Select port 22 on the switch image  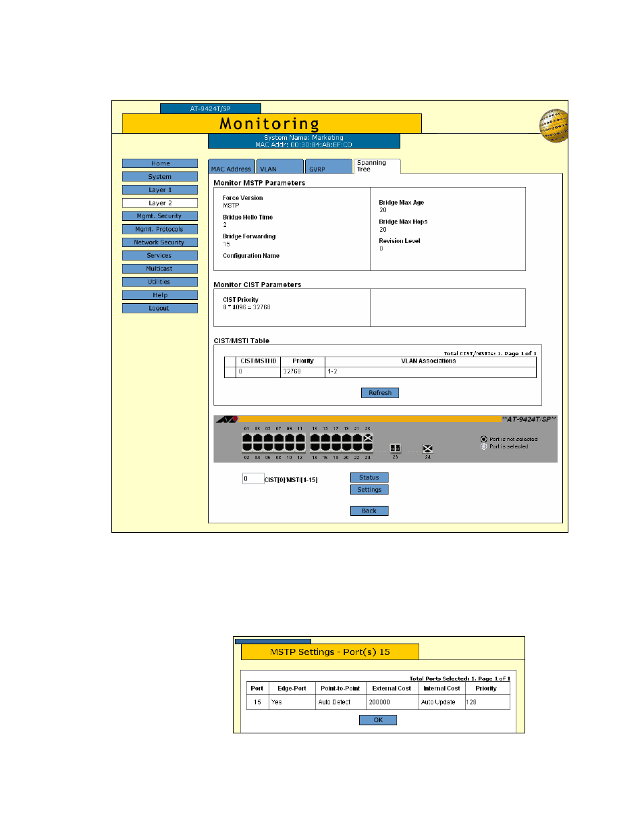pos(357,447)
